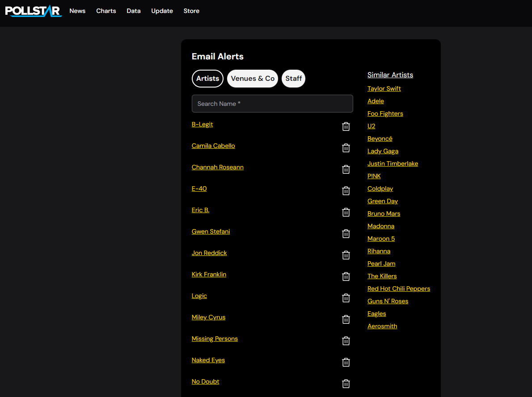Screen dimensions: 532x397
Task: Open the Guns N' Roses link
Action: 388,301
